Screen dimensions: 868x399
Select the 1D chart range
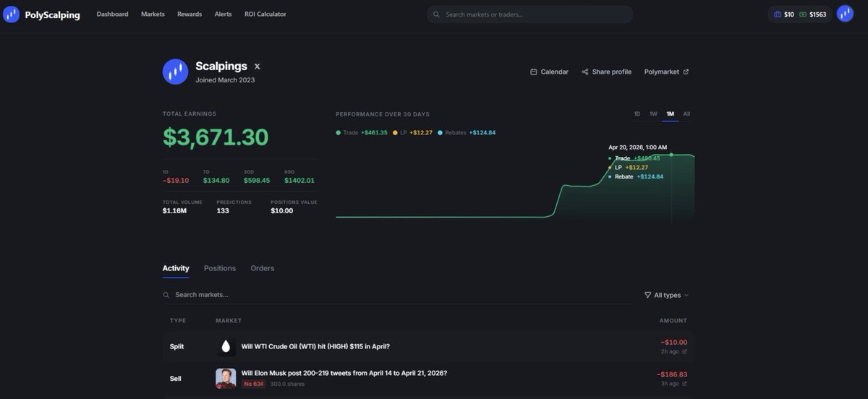(637, 114)
